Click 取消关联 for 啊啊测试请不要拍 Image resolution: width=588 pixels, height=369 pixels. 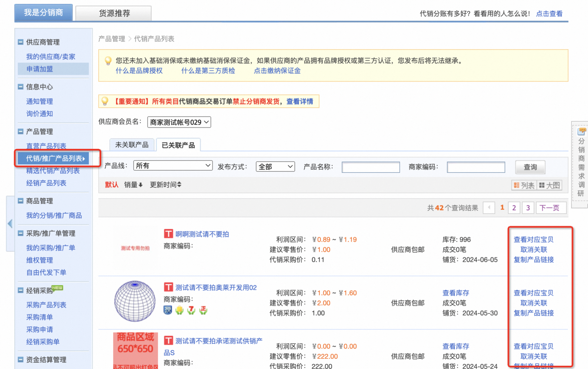click(x=534, y=249)
